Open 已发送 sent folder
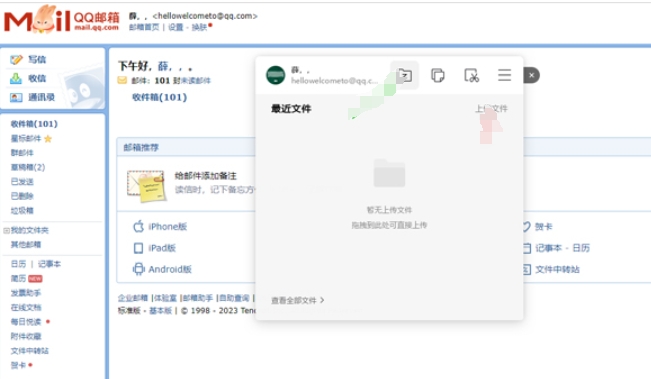The image size is (651, 379). 22,181
